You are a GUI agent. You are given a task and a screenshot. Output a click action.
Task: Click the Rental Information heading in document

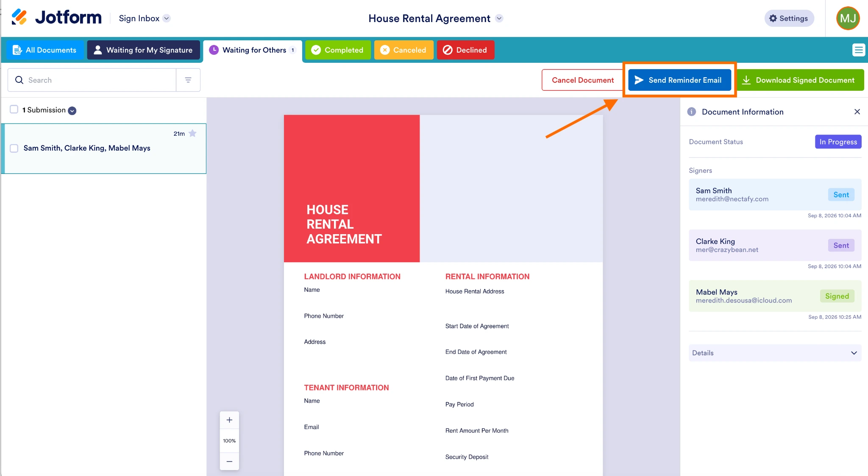click(487, 277)
